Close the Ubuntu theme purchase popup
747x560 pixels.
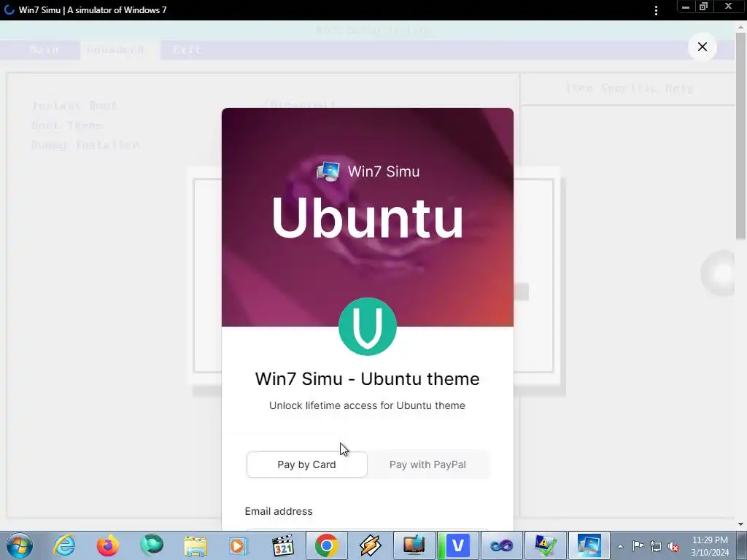(703, 47)
